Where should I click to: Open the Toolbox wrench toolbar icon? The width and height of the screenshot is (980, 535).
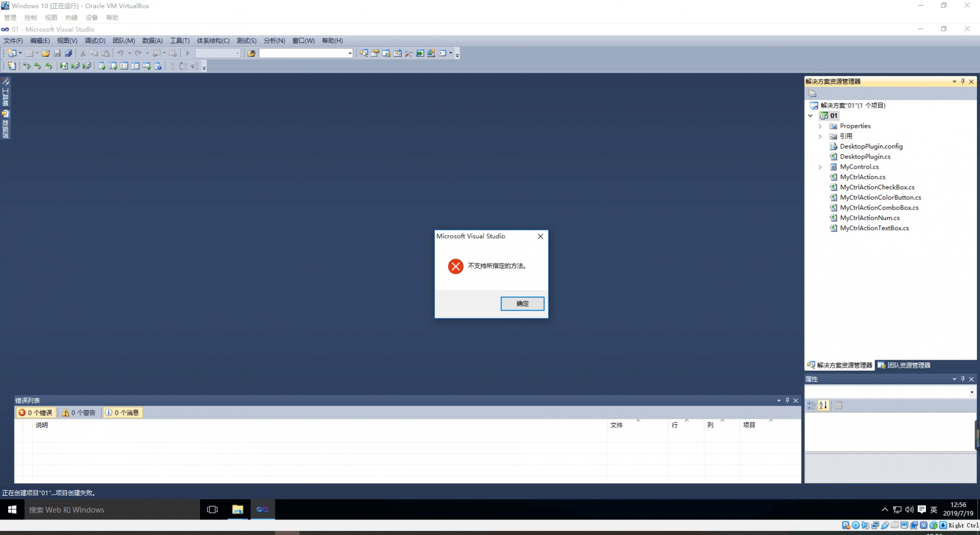click(x=409, y=53)
